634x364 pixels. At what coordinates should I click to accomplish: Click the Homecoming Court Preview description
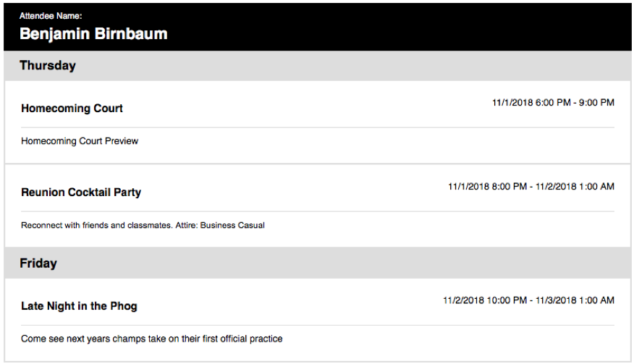point(80,141)
